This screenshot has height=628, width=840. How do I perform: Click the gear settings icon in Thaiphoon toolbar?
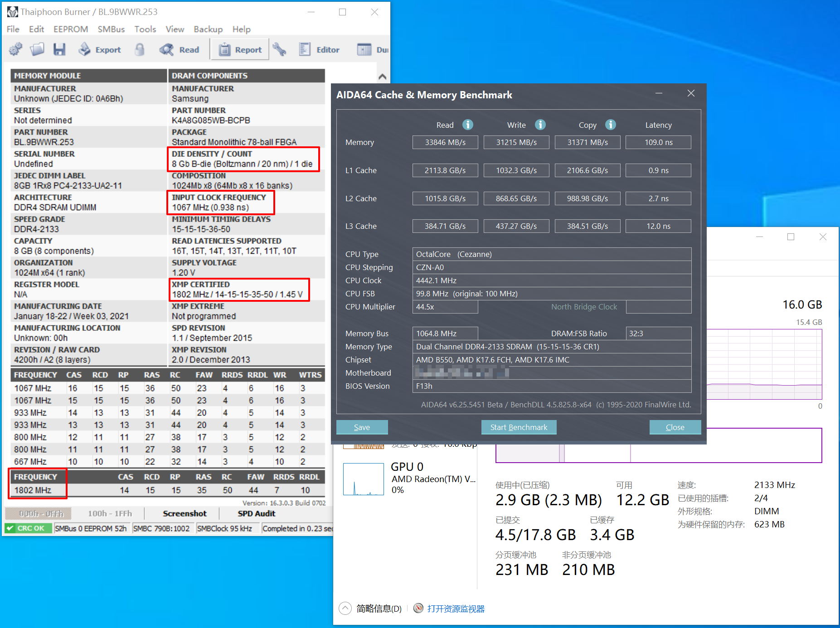[15, 49]
